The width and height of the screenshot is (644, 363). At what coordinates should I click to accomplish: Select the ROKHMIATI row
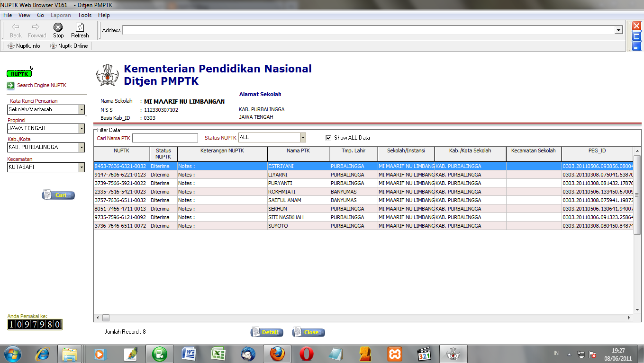point(363,192)
